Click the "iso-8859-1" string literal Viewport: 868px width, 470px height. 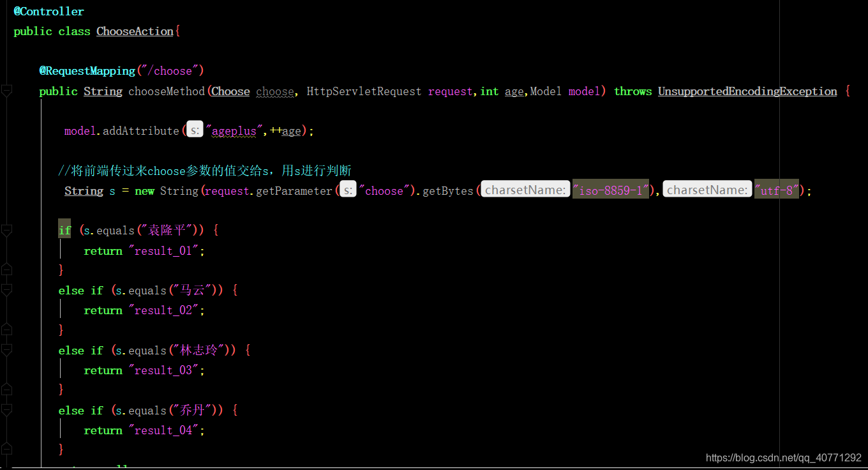[x=611, y=190]
